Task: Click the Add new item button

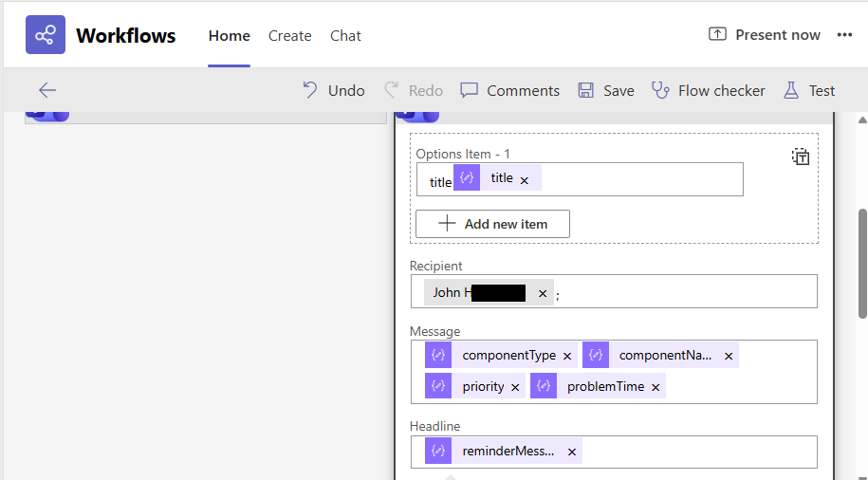Action: pyautogui.click(x=492, y=224)
